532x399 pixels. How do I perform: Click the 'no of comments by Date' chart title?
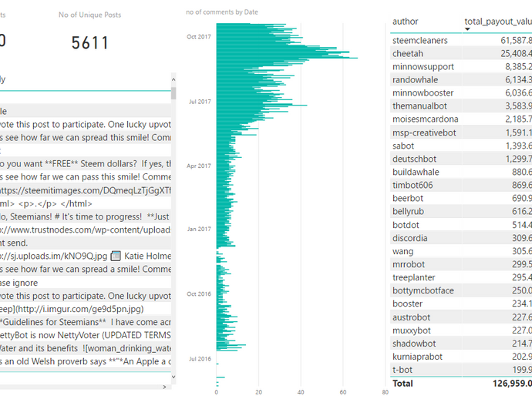(222, 12)
